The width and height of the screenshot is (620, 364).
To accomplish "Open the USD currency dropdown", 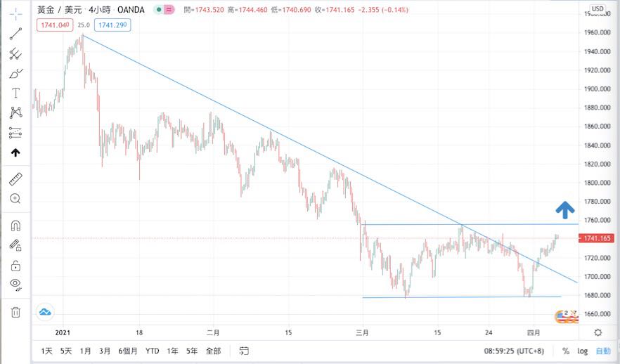I will coord(597,10).
